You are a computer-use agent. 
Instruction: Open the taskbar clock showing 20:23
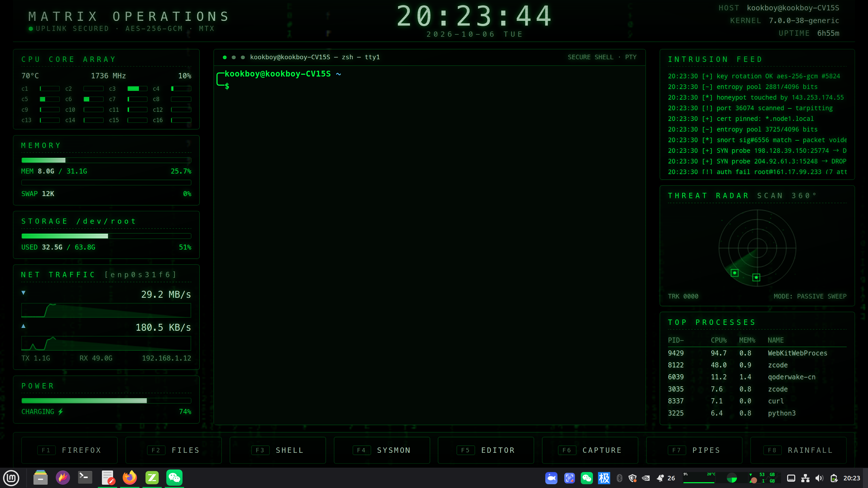tap(852, 478)
